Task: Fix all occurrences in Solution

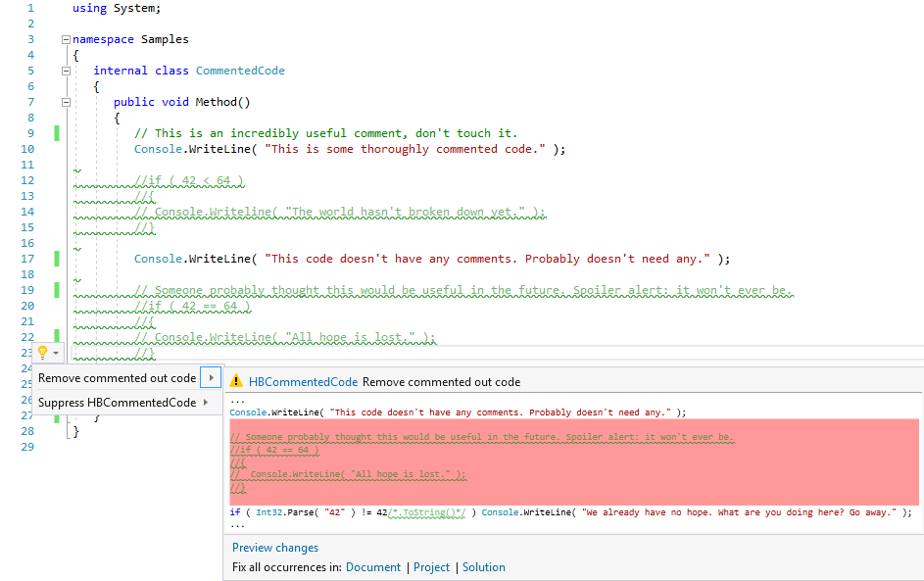Action: (484, 567)
